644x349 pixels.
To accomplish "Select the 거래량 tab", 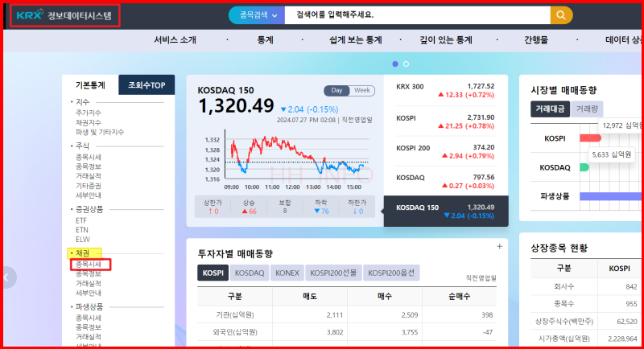I will click(x=587, y=109).
